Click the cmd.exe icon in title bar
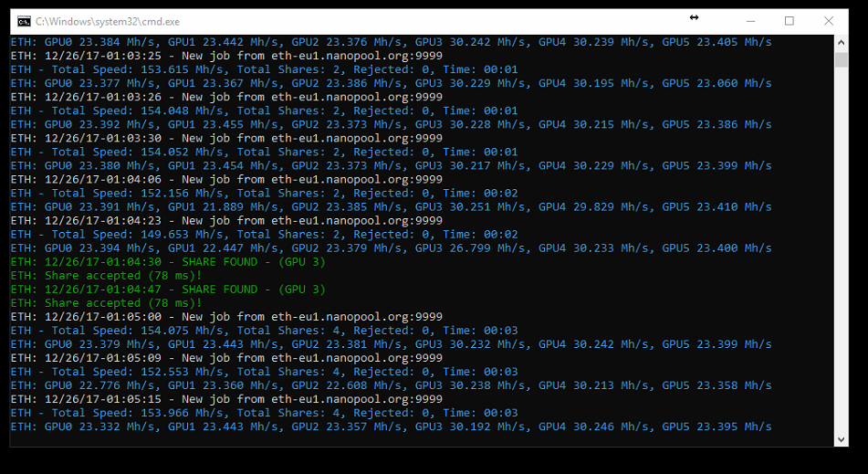 [x=24, y=22]
